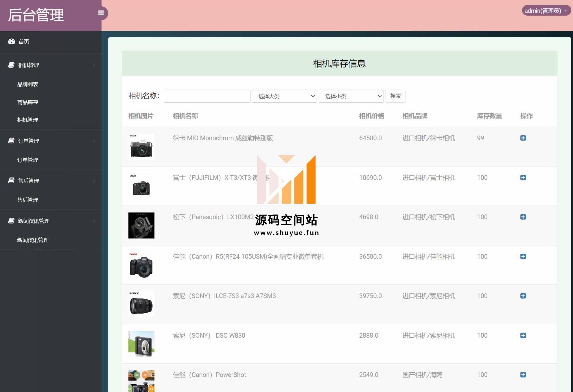Click the 相机品牌 column header
Viewport: 573px width, 392px height.
(x=415, y=116)
